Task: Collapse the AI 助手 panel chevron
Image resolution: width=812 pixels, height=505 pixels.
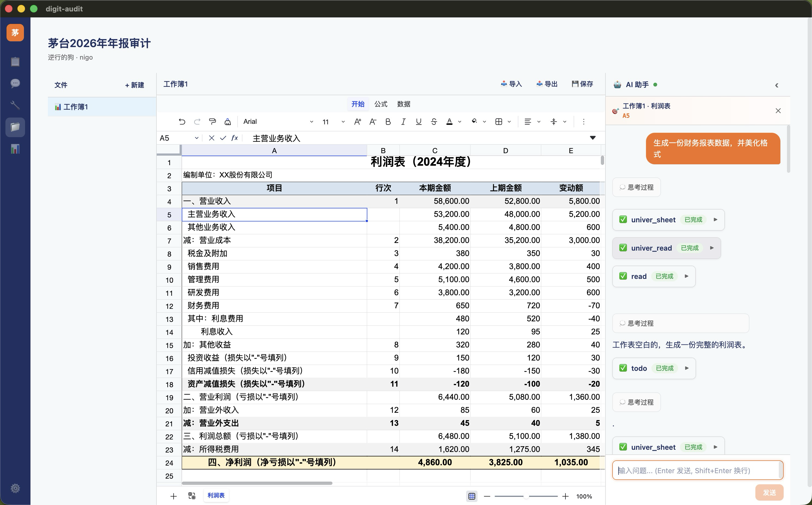Action: (x=777, y=85)
